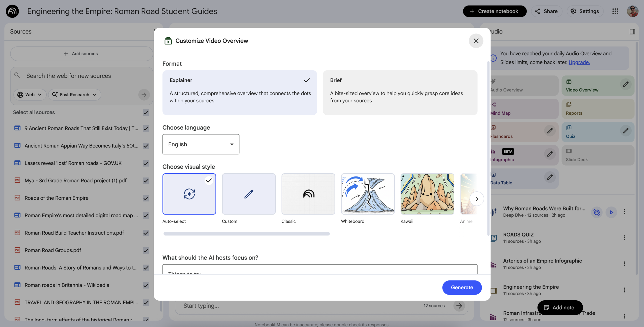Viewport: 644px width, 327px height.
Task: Open the English language dropdown
Action: point(201,144)
